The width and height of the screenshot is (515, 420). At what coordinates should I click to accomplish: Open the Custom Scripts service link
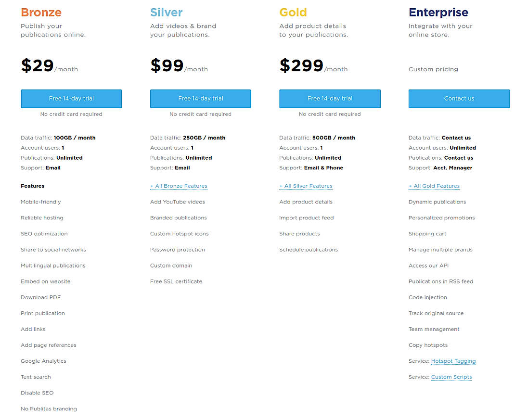pyautogui.click(x=451, y=377)
